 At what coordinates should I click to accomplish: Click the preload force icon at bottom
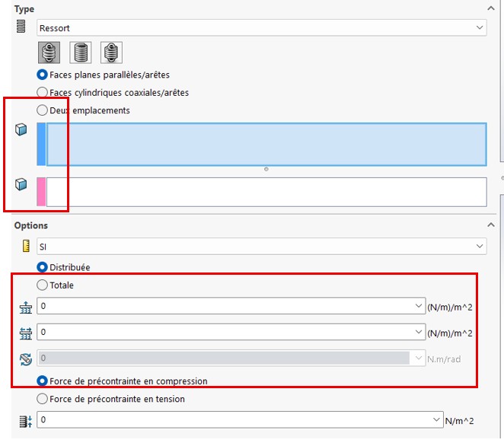coord(25,420)
